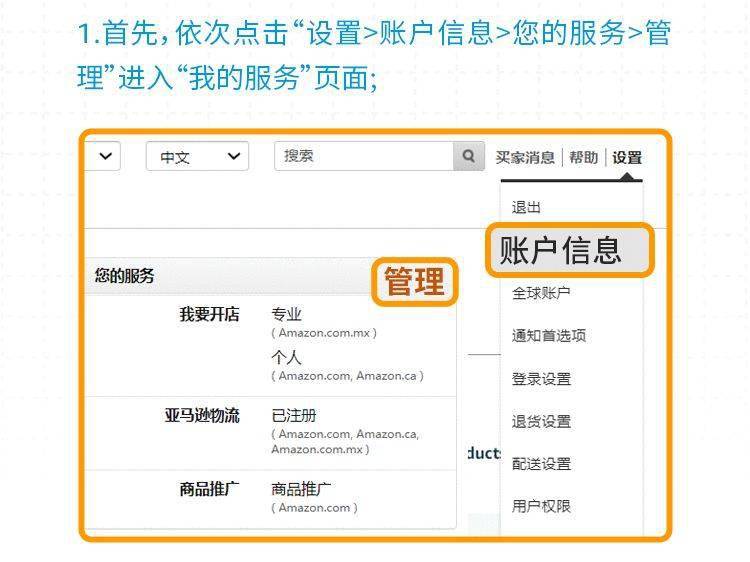The width and height of the screenshot is (750, 562).
Task: Click the 商品推广 service row label
Action: pyautogui.click(x=209, y=489)
